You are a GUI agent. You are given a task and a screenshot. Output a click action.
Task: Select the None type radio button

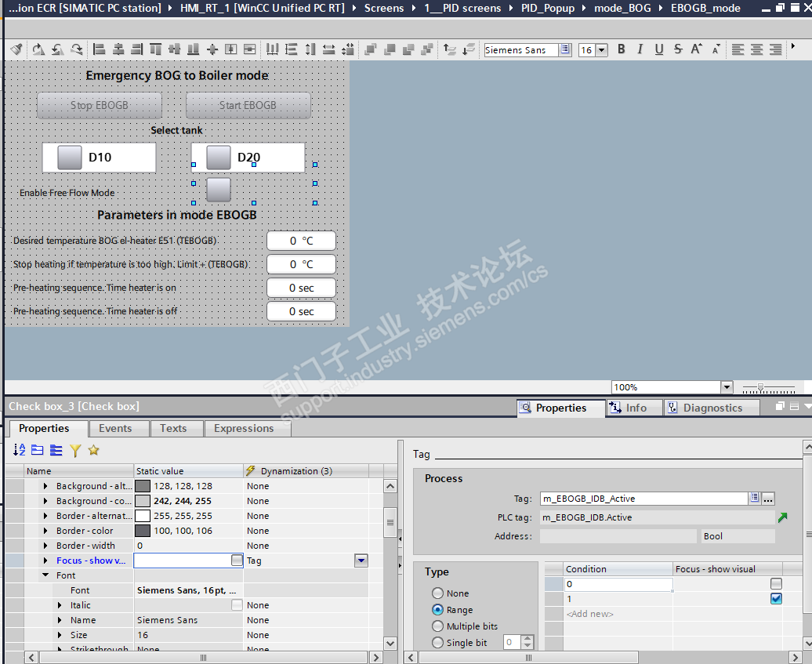tap(437, 593)
